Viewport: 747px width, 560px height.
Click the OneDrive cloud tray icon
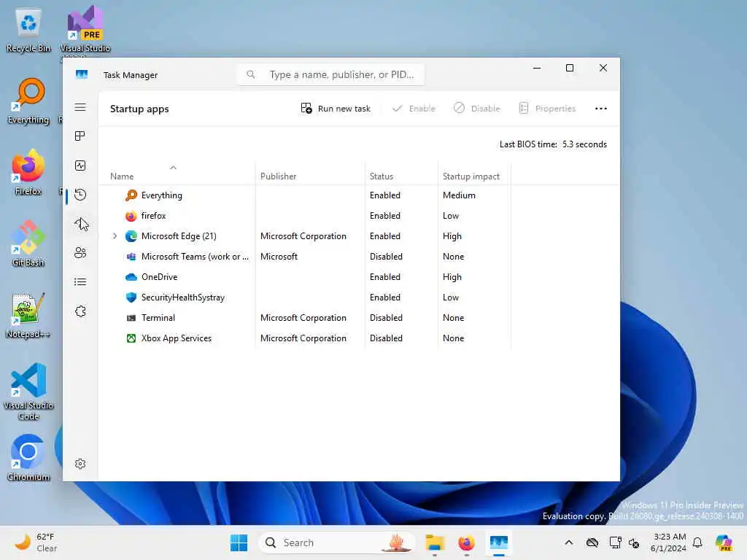click(x=592, y=542)
